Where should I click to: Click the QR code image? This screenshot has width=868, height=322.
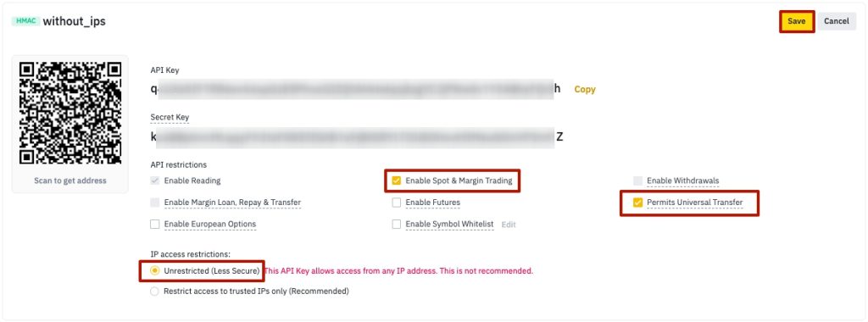[x=70, y=113]
